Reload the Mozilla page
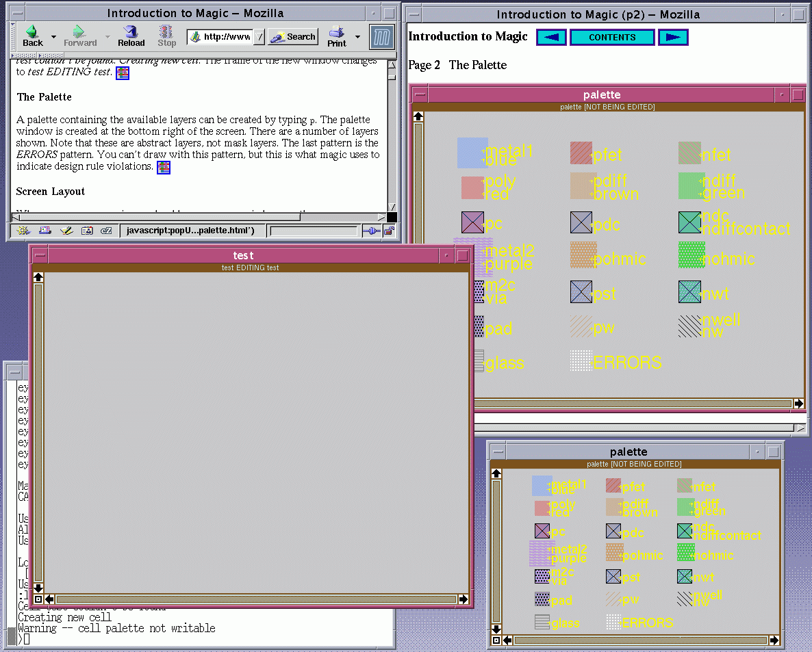This screenshot has width=812, height=652. 131,36
